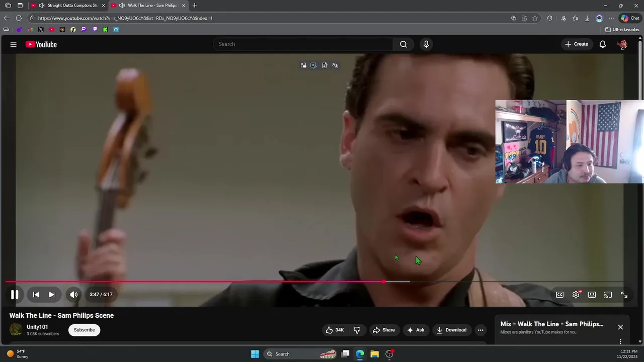Open the Edge workspaces icon

pyautogui.click(x=8, y=6)
